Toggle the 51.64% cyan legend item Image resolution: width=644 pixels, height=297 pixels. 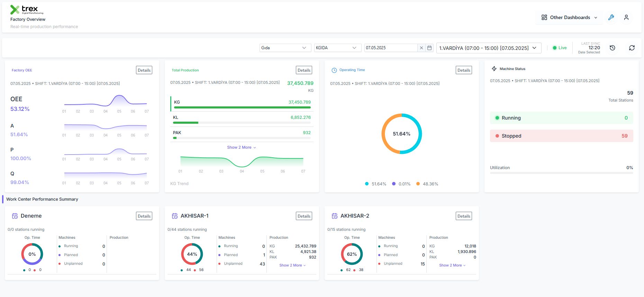point(375,184)
